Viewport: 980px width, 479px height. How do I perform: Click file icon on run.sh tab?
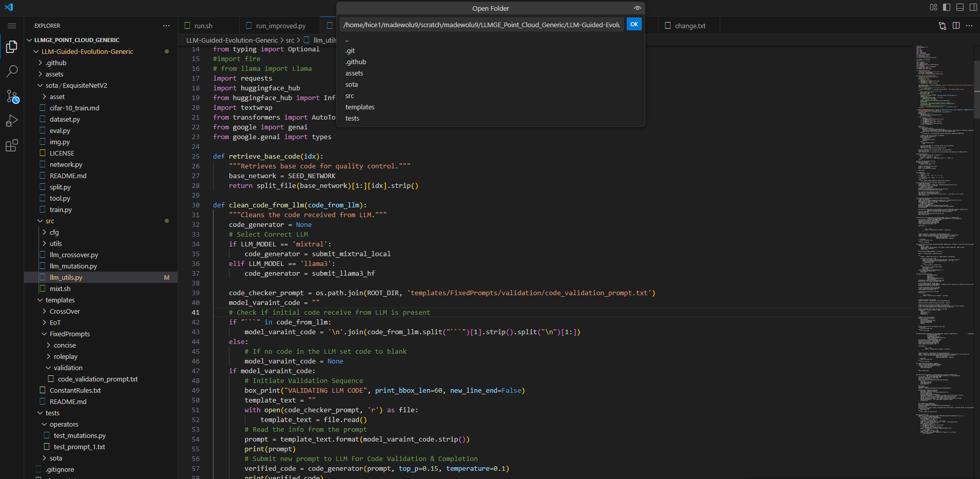(x=187, y=26)
